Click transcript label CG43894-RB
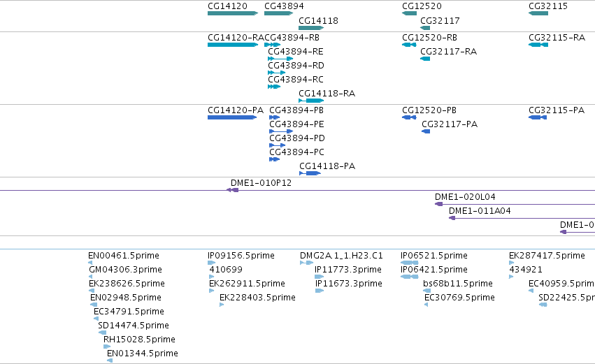The width and height of the screenshot is (595, 364). [x=292, y=38]
